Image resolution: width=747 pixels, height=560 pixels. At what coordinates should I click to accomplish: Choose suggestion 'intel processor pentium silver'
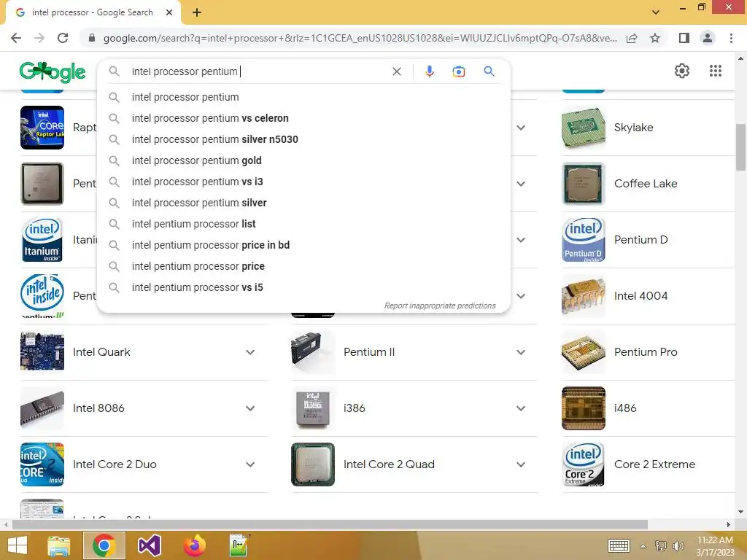303,203
